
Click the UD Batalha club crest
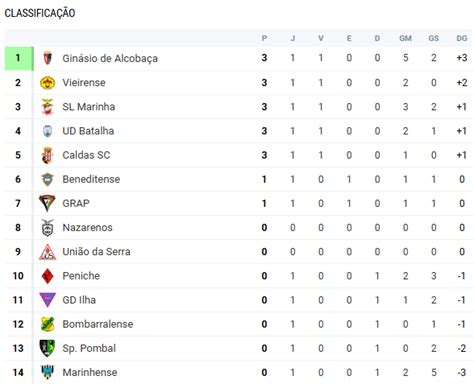47,131
